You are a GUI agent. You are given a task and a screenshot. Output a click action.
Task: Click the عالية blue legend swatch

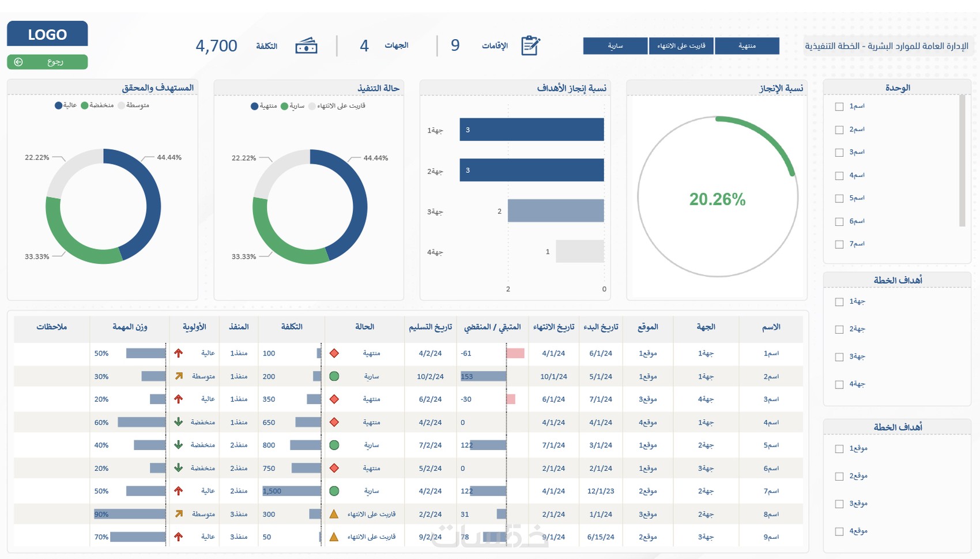pos(58,105)
